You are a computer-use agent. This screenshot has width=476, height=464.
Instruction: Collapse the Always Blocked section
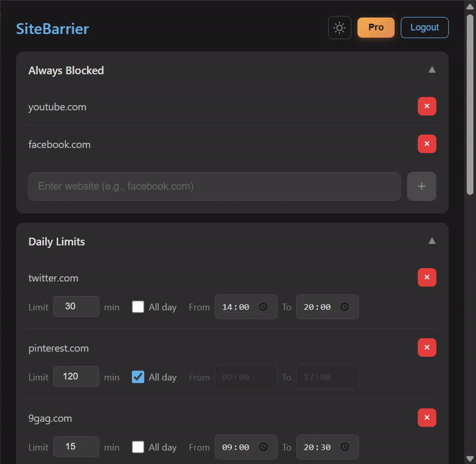[x=432, y=70]
